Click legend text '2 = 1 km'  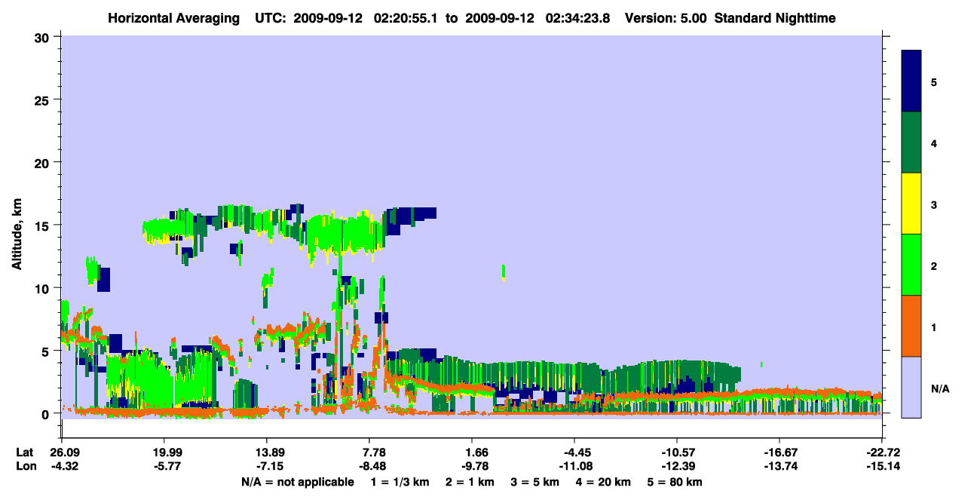470,482
